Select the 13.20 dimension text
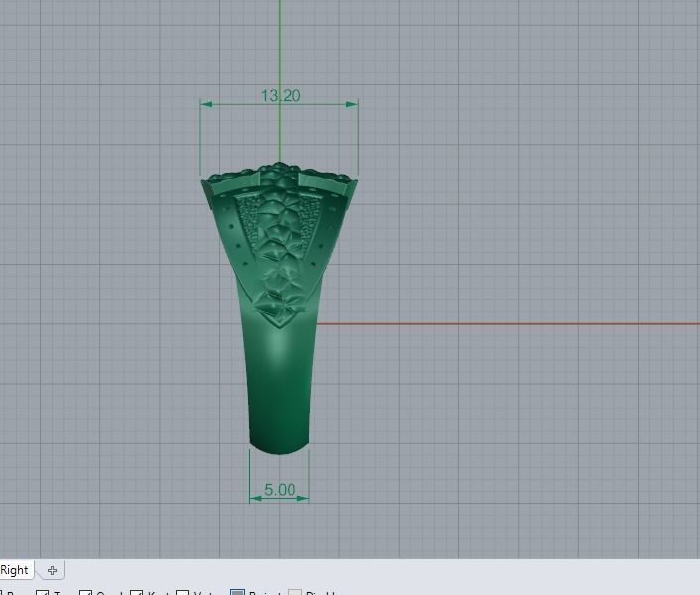Viewport: 700px width, 595px height. tap(281, 95)
